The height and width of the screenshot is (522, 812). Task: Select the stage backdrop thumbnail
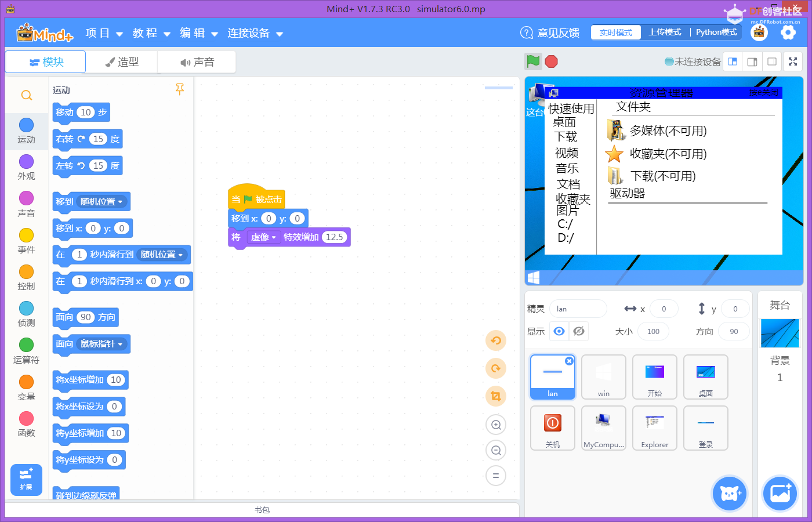tap(780, 333)
